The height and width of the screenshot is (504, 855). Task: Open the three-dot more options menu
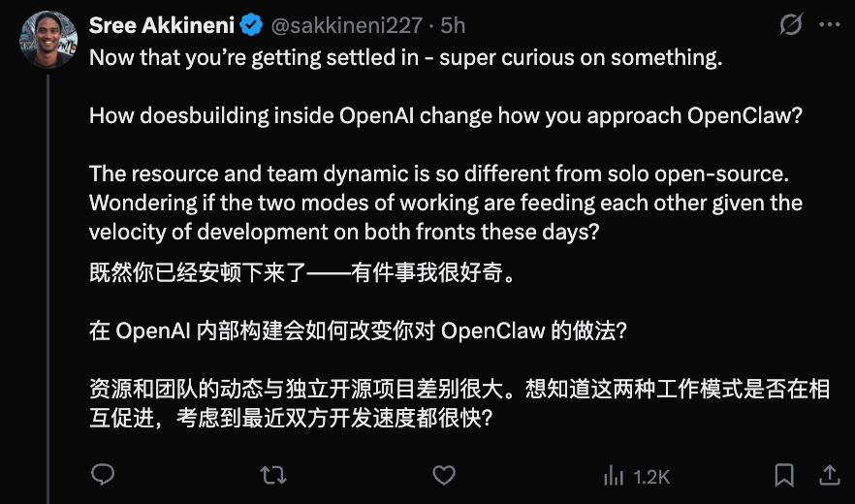pyautogui.click(x=829, y=25)
